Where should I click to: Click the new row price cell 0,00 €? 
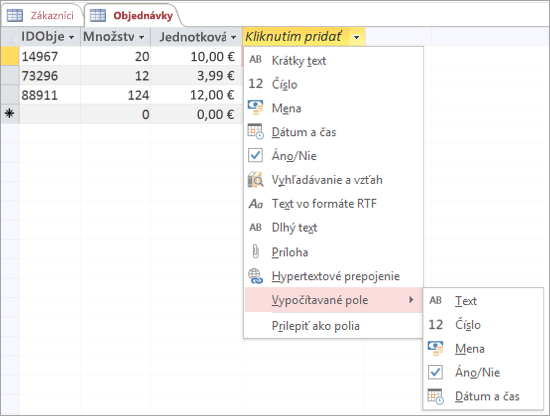click(x=196, y=114)
